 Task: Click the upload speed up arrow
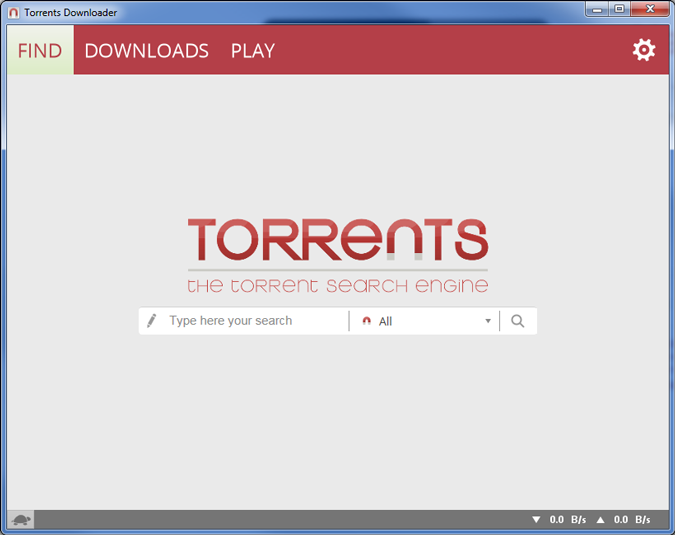click(x=600, y=520)
